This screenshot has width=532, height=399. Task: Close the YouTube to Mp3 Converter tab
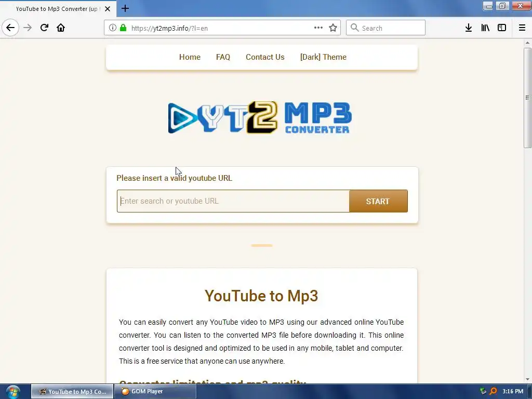coord(108,9)
